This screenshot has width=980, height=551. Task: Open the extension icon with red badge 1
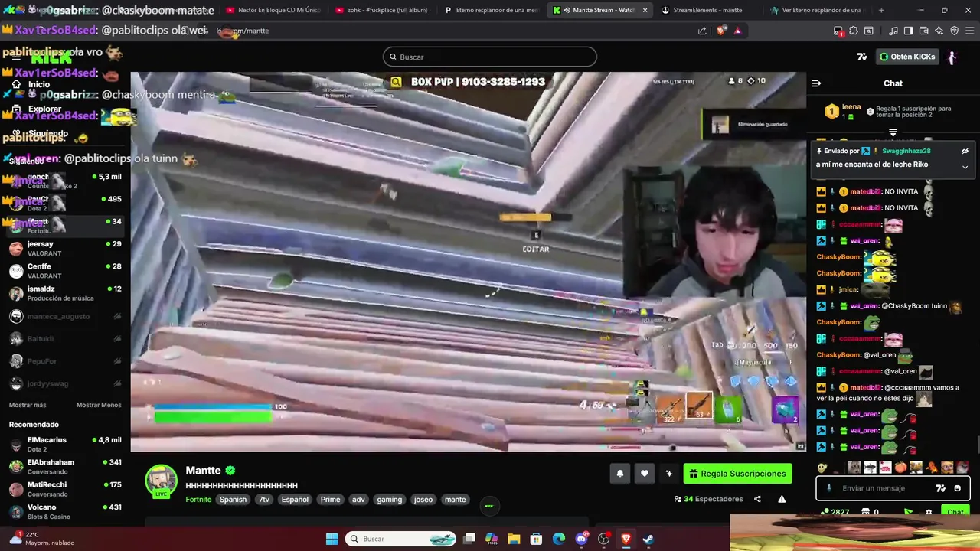tap(838, 31)
